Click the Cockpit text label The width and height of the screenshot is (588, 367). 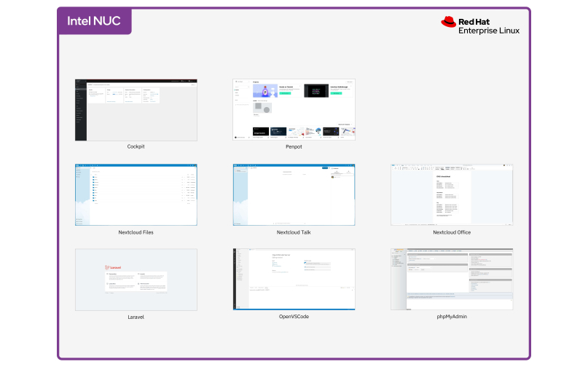136,146
